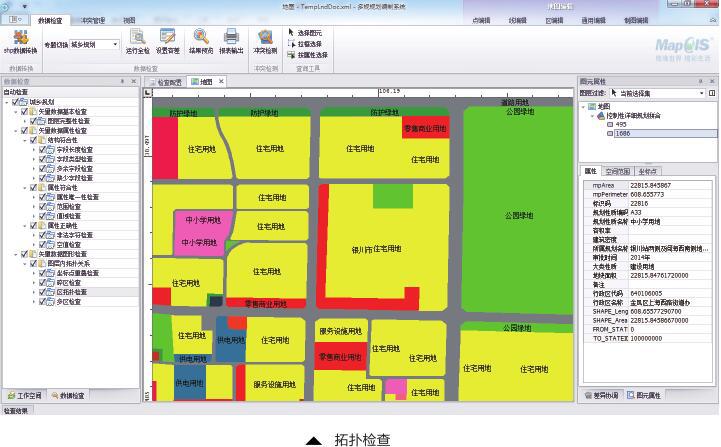Collapse the 矢量数据属性检查 tree node

point(16,131)
